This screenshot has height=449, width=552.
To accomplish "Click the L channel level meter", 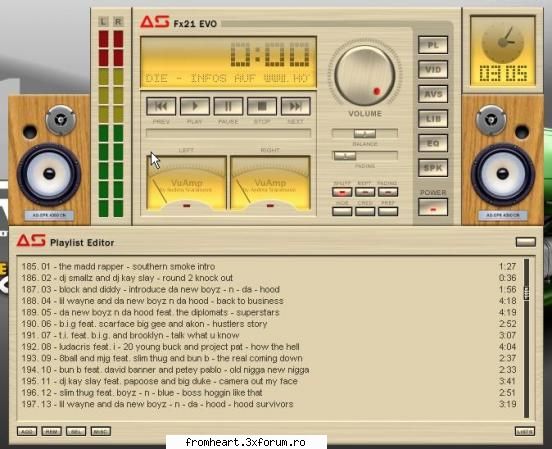I will point(103,123).
